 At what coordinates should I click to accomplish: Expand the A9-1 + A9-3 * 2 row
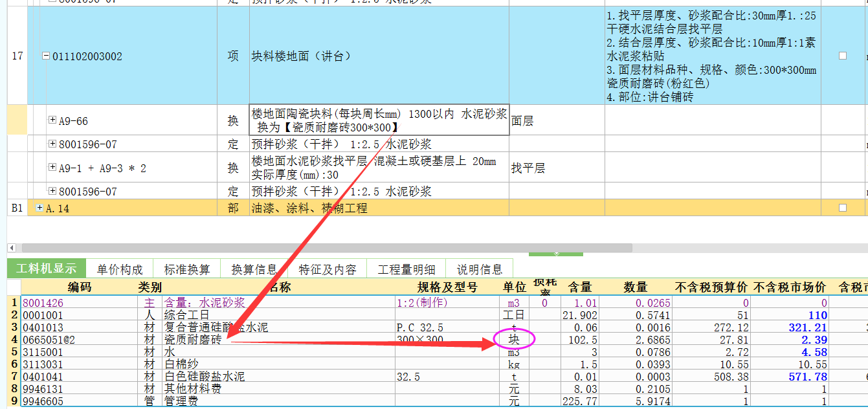point(52,168)
